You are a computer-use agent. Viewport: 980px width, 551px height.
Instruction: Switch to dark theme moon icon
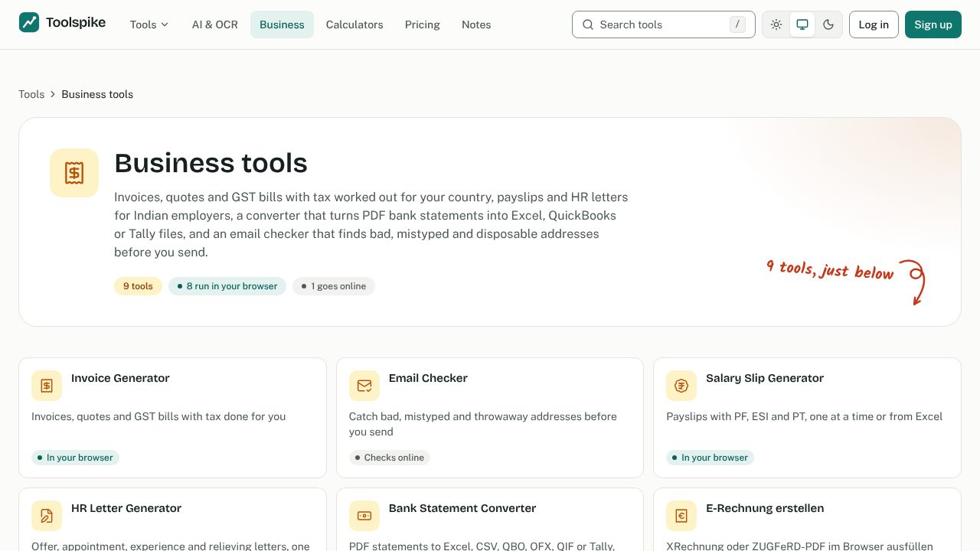coord(828,24)
